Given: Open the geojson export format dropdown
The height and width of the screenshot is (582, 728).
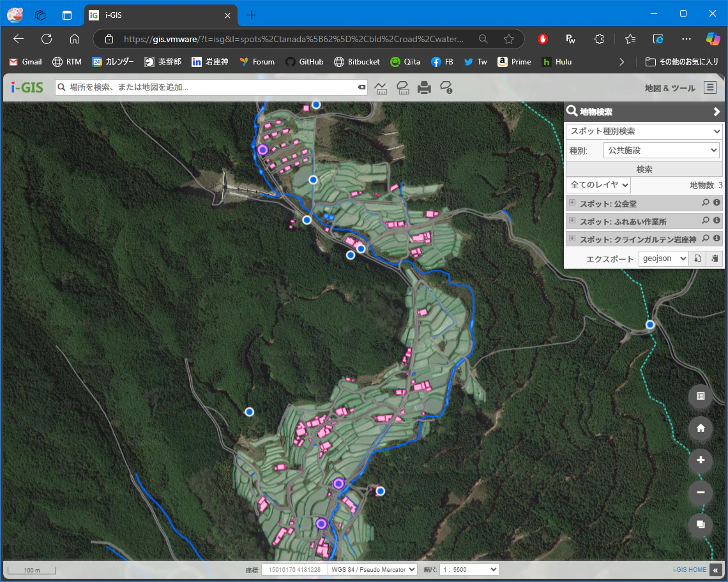Looking at the screenshot, I should 663,258.
